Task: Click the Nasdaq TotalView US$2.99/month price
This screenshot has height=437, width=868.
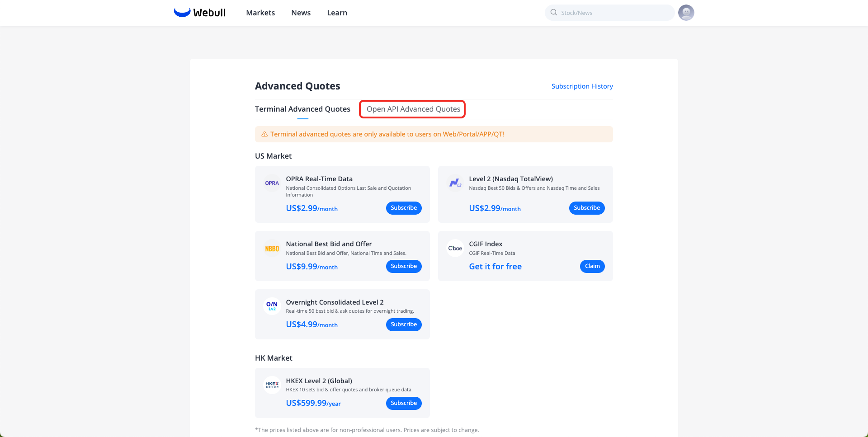Action: (x=495, y=208)
